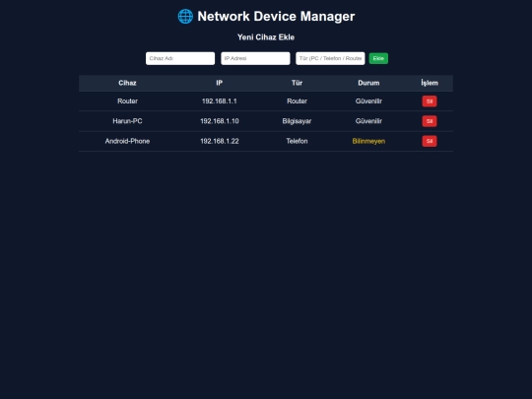This screenshot has width=532, height=399.
Task: Delete the Harun-PC device with Sil
Action: pyautogui.click(x=430, y=121)
